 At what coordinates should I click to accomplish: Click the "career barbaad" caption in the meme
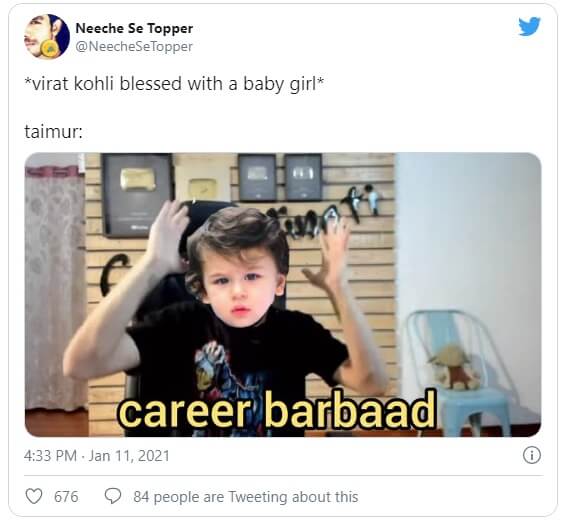(x=277, y=412)
